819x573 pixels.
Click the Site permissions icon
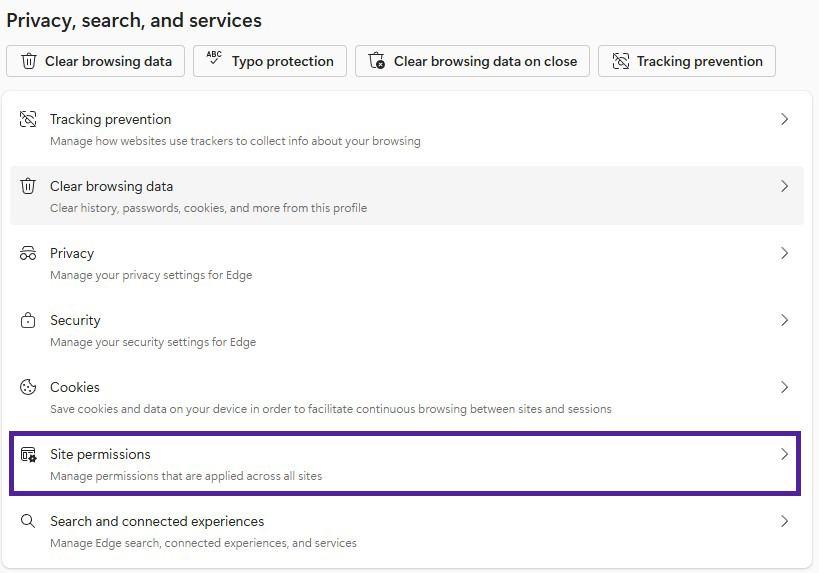pyautogui.click(x=28, y=455)
